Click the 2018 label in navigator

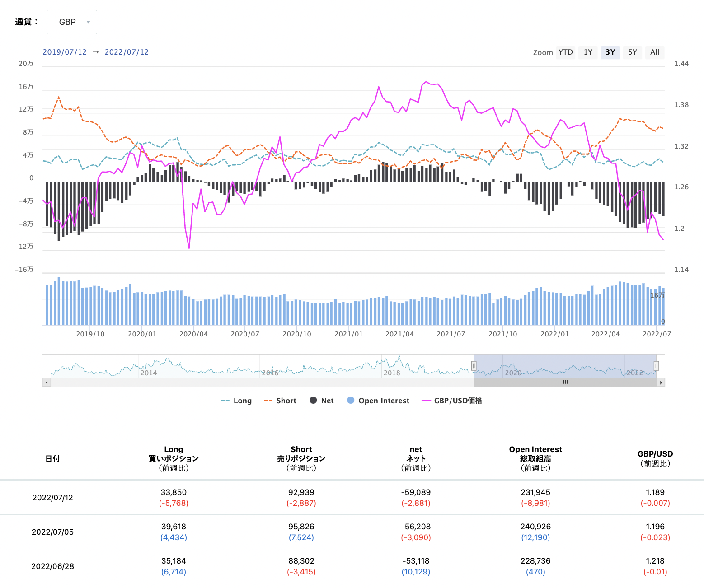(x=392, y=373)
